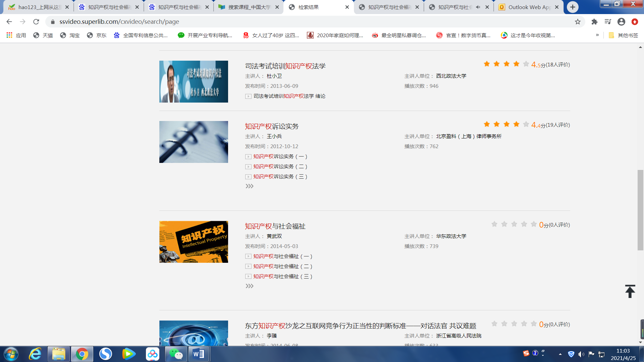This screenshot has width=644, height=362.
Task: Click the back-to-top arrow icon
Action: click(630, 291)
